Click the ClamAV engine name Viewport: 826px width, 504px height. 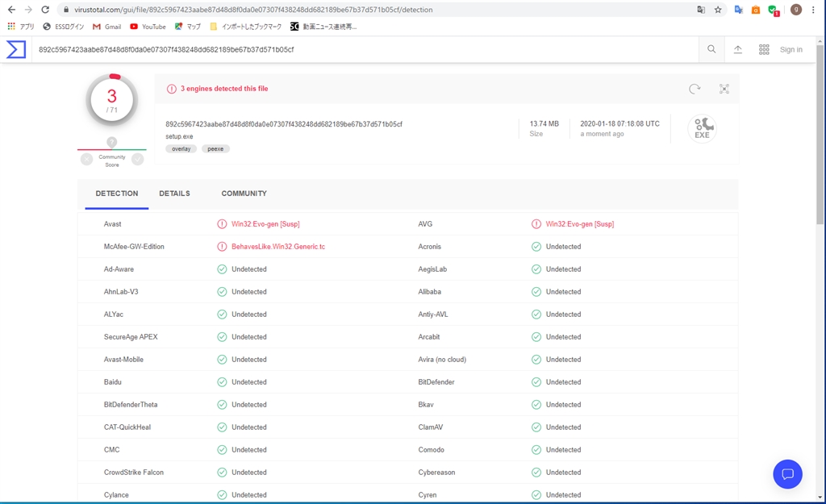click(431, 427)
